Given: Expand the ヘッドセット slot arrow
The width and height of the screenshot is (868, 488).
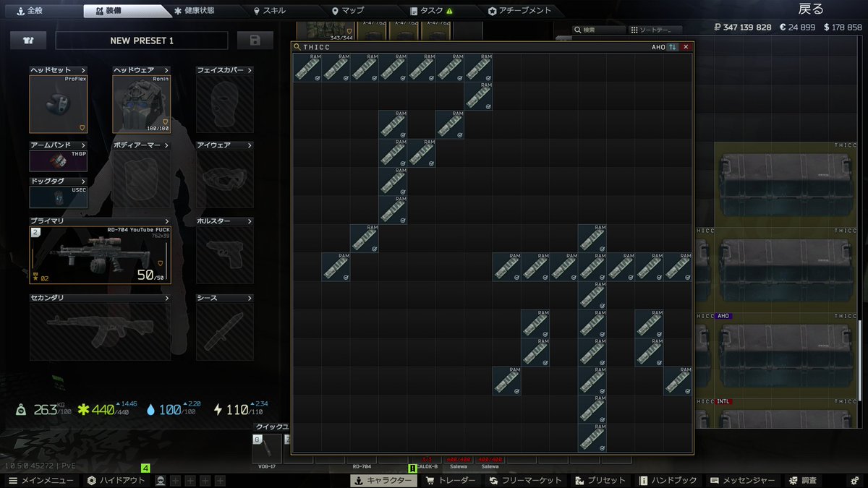Looking at the screenshot, I should (x=85, y=70).
